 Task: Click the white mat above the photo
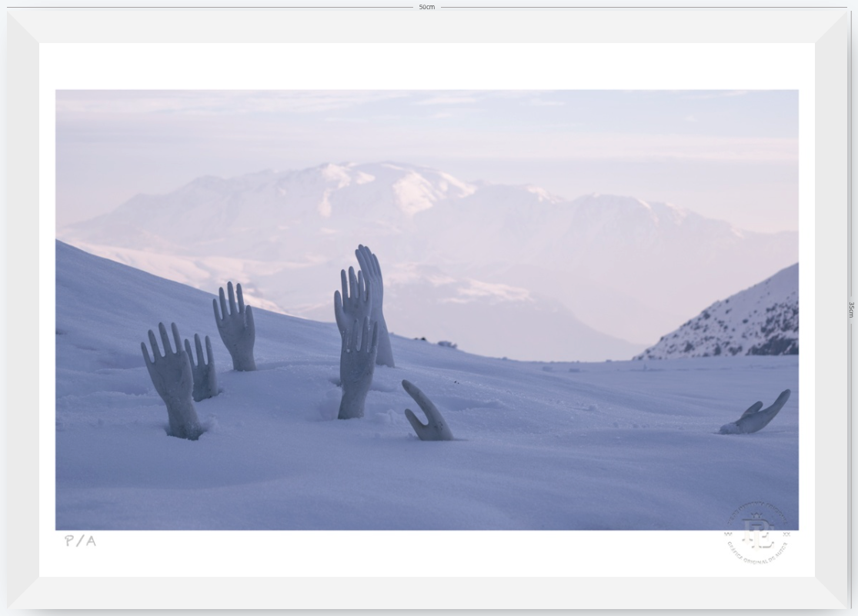click(x=427, y=66)
